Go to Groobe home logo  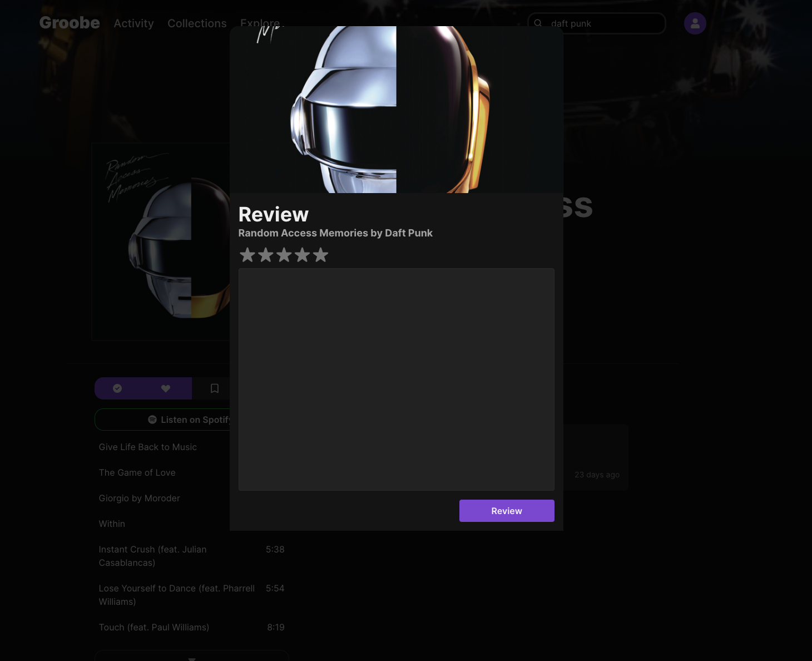coord(70,23)
